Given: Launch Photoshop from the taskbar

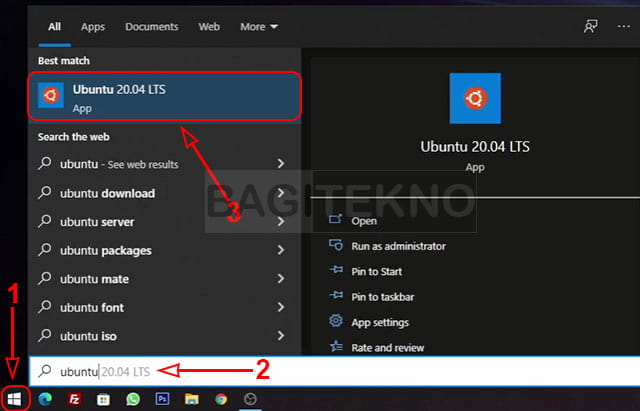Looking at the screenshot, I should [x=162, y=398].
